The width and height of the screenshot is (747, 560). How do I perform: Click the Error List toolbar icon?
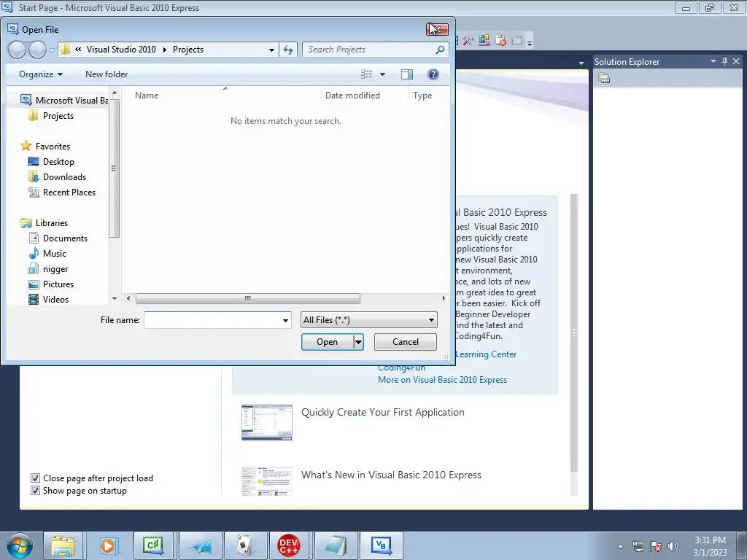point(500,41)
